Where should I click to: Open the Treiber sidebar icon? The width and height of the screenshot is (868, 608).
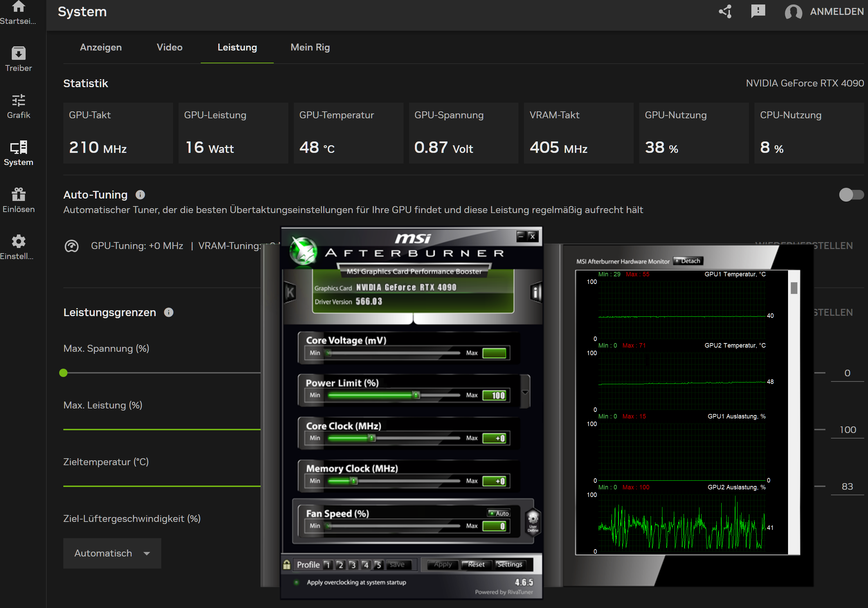click(18, 54)
